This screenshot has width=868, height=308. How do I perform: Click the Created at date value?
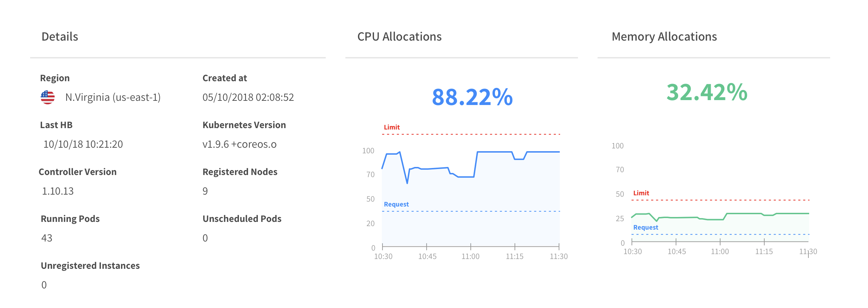pos(248,97)
